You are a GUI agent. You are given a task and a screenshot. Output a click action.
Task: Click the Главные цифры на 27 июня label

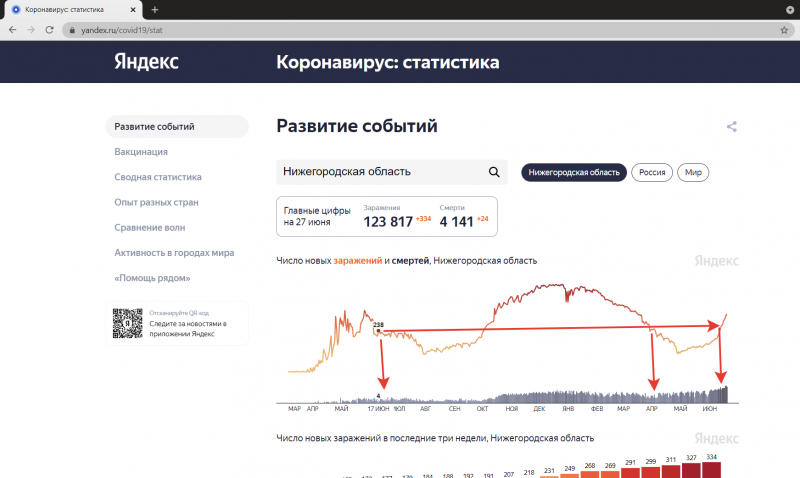point(317,216)
